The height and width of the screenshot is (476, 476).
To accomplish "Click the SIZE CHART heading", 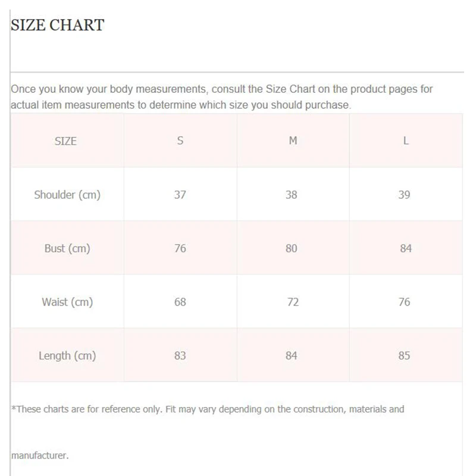I will tap(58, 25).
